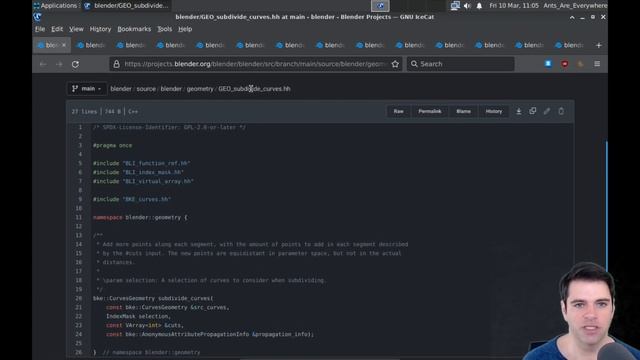Open file History button
Screen dimensions: 640x360
tap(494, 111)
